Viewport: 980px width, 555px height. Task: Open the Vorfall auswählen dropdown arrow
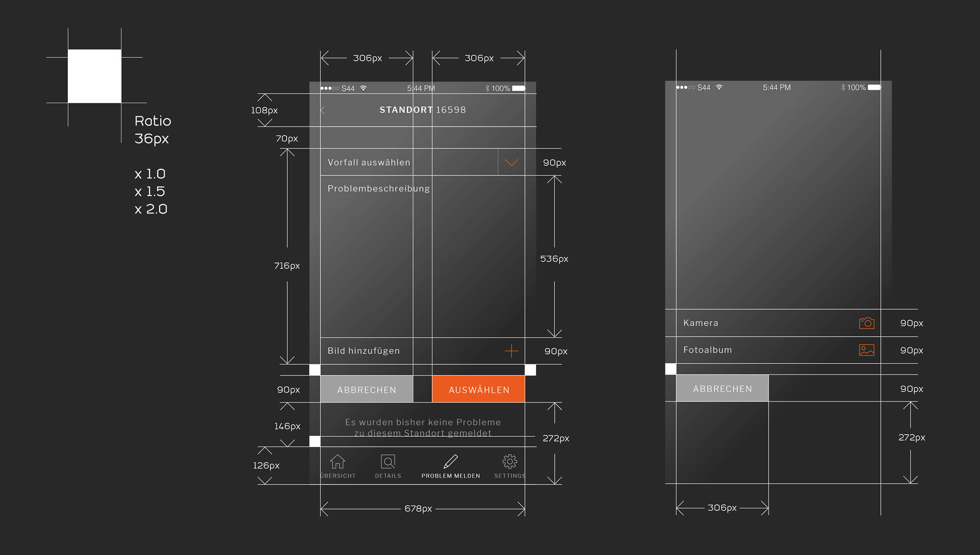(x=511, y=162)
